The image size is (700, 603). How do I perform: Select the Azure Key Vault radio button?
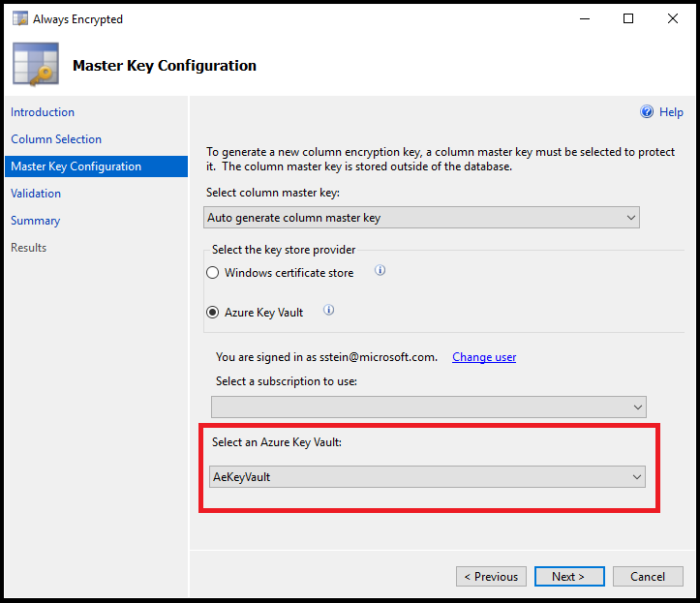tap(213, 313)
